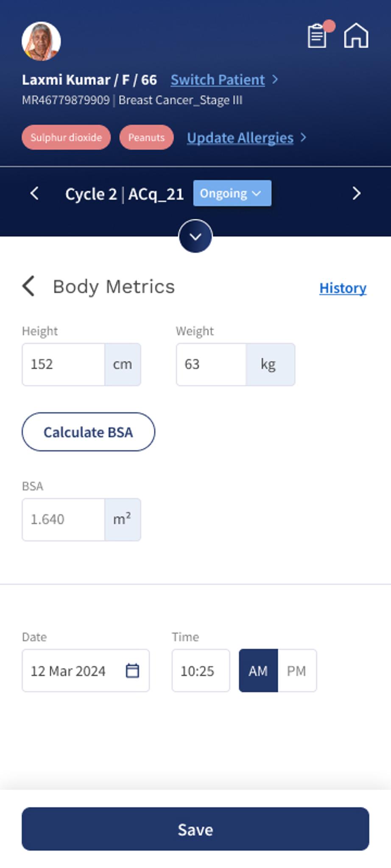Click the Weight input field
The width and height of the screenshot is (391, 868).
point(210,364)
